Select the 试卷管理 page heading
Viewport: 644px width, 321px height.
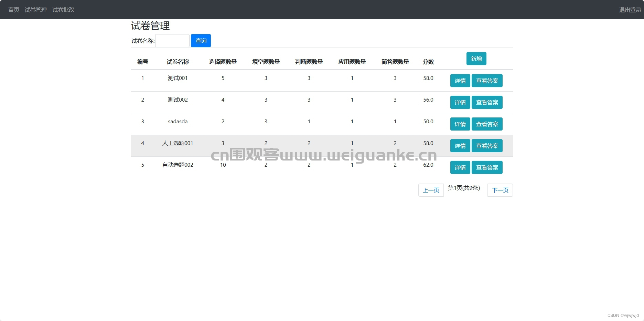click(150, 26)
